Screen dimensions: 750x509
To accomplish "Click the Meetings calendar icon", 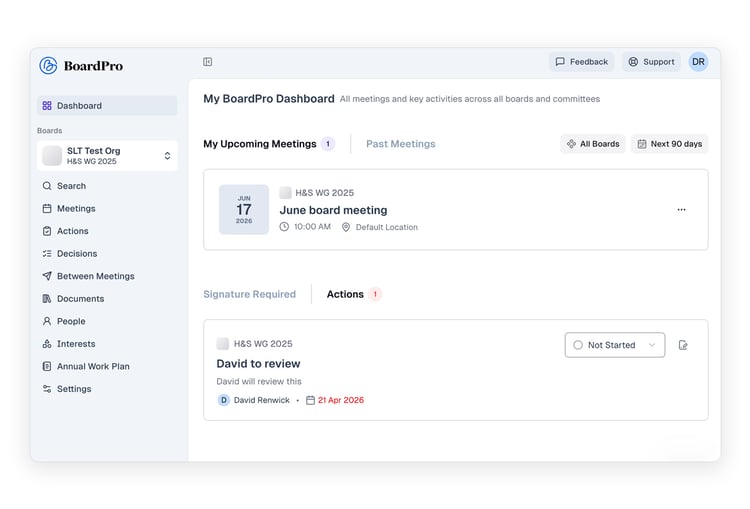I will (47, 209).
